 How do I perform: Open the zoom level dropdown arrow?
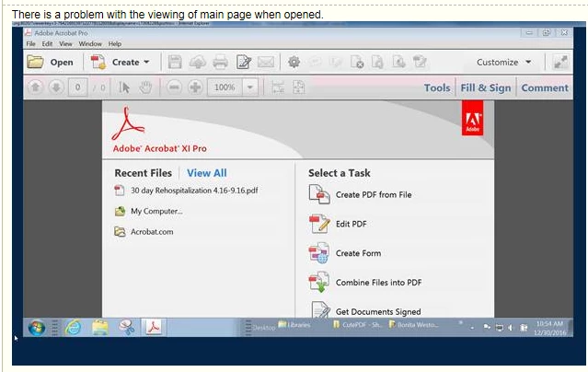[x=250, y=87]
